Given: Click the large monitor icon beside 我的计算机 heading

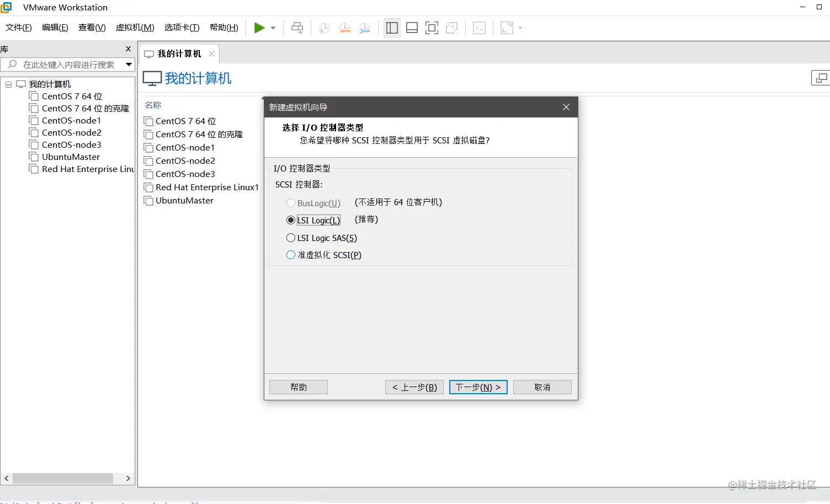Looking at the screenshot, I should click(x=152, y=78).
